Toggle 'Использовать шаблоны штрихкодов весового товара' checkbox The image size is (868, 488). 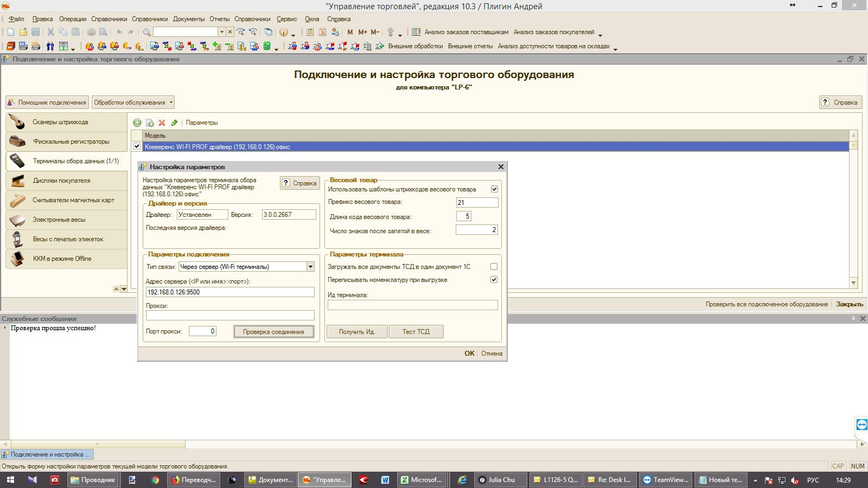[494, 189]
